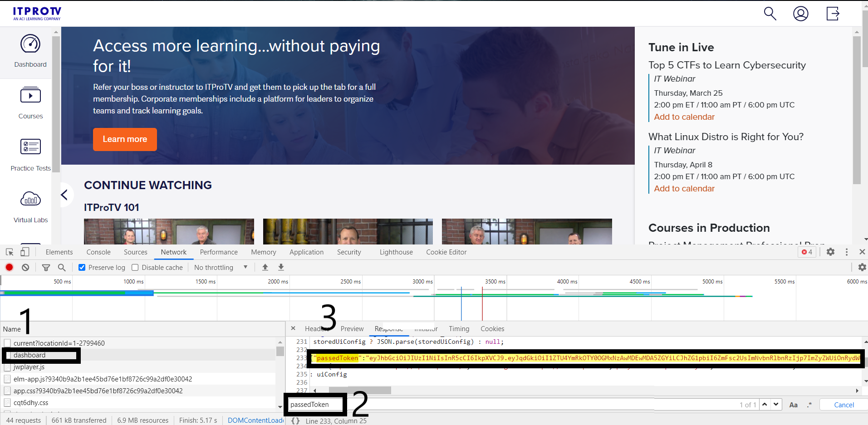Toggle the Preserve log checkbox
868x425 pixels.
[82, 268]
